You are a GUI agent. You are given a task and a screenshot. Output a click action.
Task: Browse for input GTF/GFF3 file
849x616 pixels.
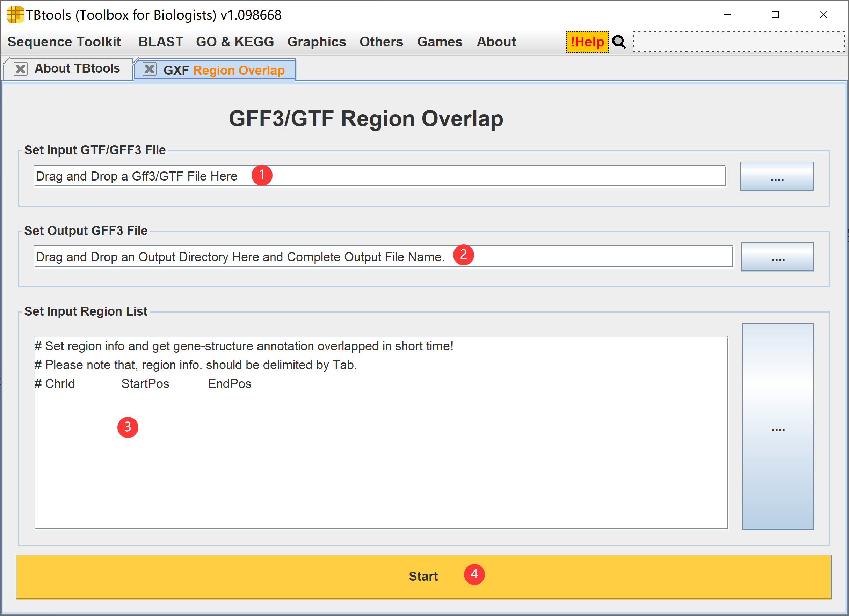777,176
